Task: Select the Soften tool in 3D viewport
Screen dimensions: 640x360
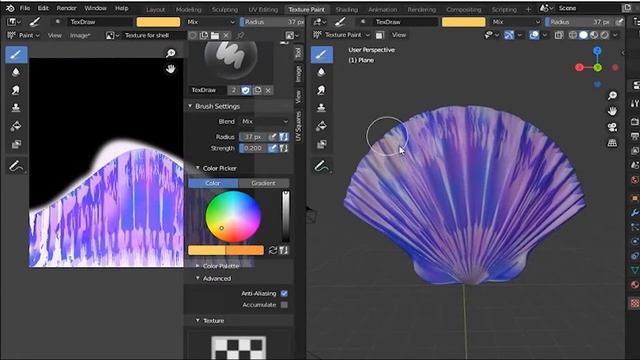Action: pos(321,72)
